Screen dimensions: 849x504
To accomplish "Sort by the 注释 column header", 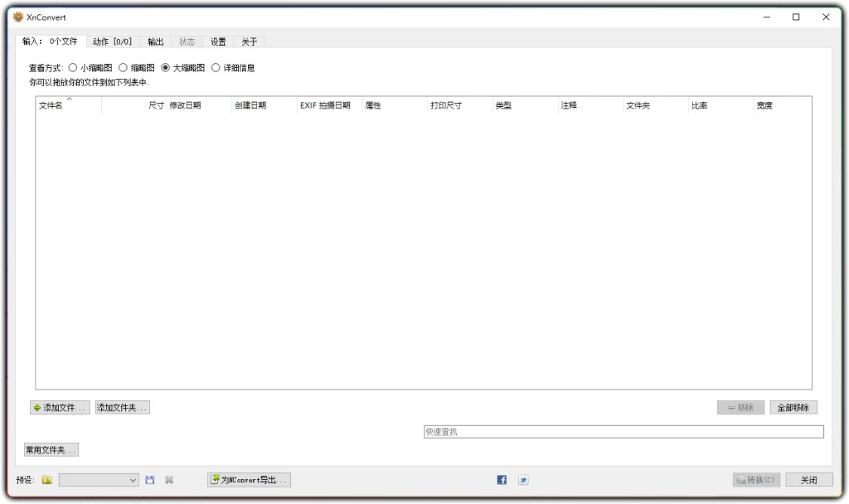I will pyautogui.click(x=590, y=105).
